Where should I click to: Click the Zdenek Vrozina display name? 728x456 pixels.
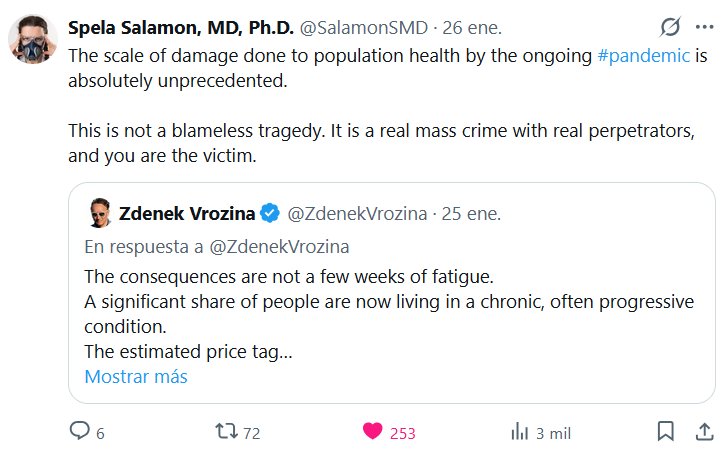click(187, 213)
